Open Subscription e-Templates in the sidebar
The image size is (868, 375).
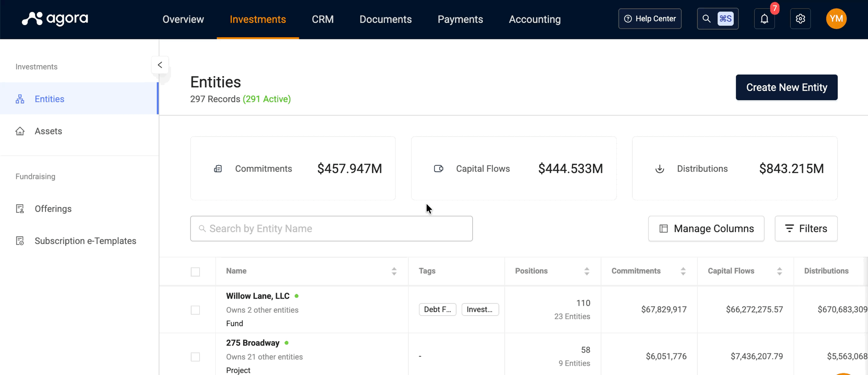tap(79, 241)
